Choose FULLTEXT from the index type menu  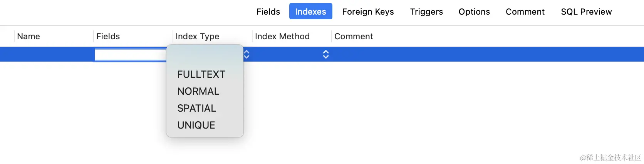(x=201, y=74)
